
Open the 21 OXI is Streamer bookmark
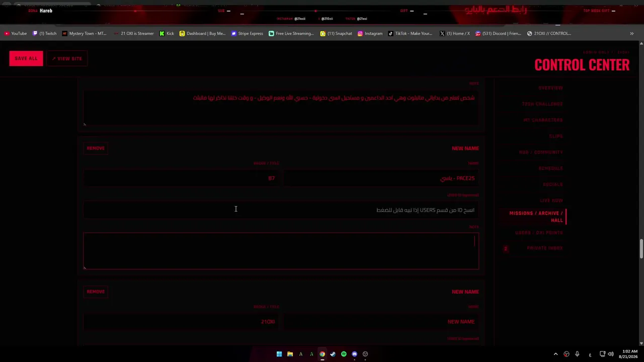pyautogui.click(x=133, y=34)
